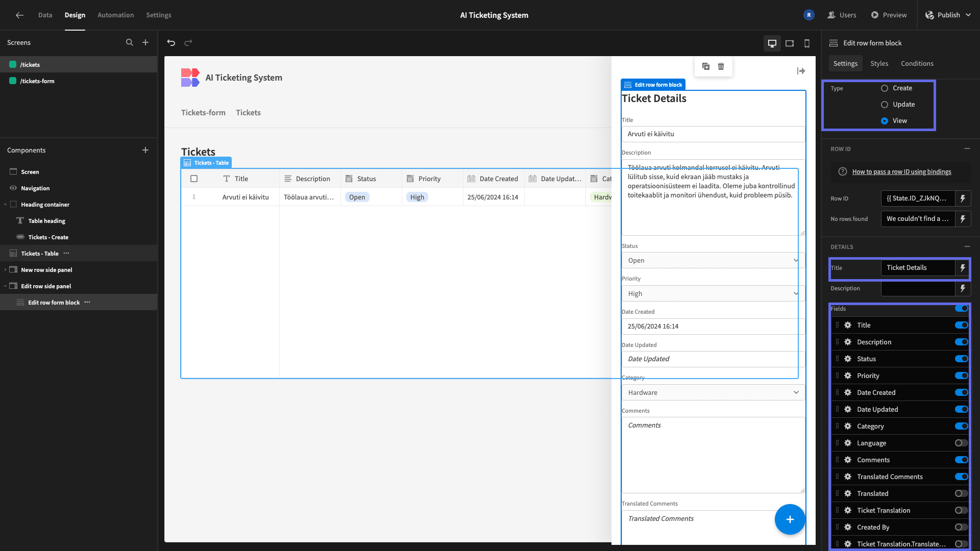Select the Create type radio button
The image size is (980, 551).
(885, 88)
